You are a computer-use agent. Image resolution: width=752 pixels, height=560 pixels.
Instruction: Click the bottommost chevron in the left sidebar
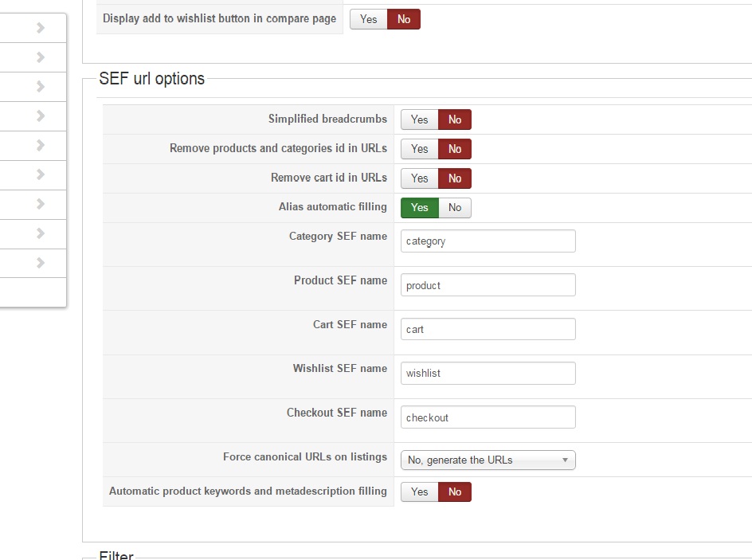point(41,263)
